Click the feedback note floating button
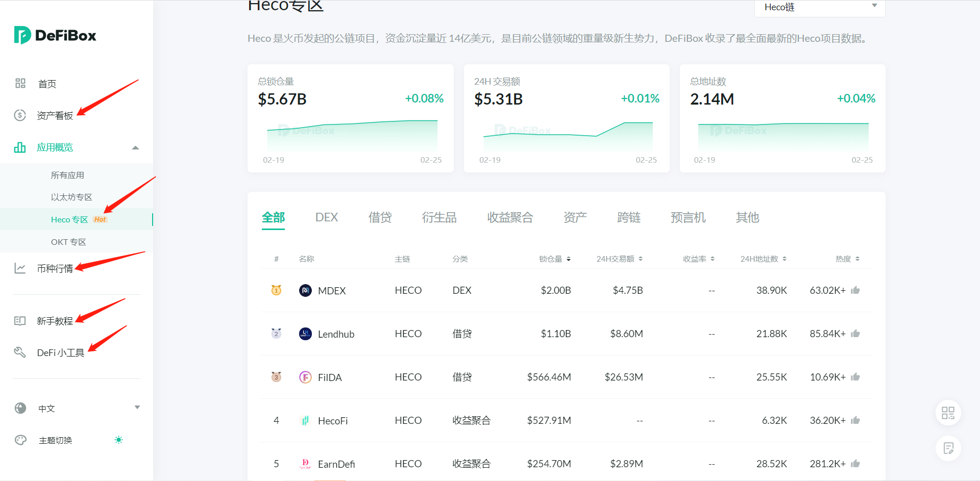 [x=948, y=448]
